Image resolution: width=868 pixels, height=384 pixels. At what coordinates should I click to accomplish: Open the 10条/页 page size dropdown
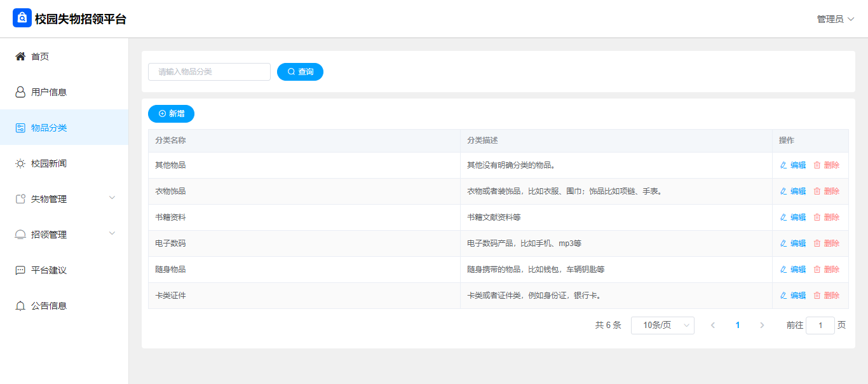662,326
